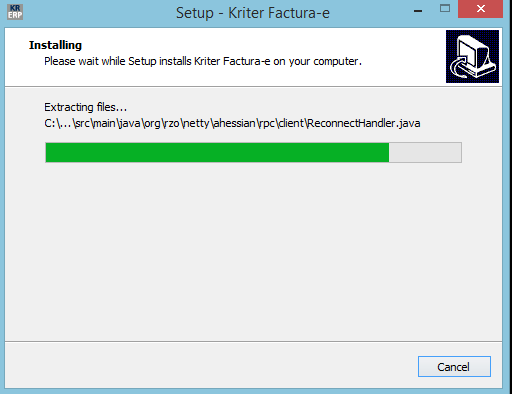Click the word 'Setup' in the title bar
Viewport: 512px width, 394px height.
[x=195, y=13]
